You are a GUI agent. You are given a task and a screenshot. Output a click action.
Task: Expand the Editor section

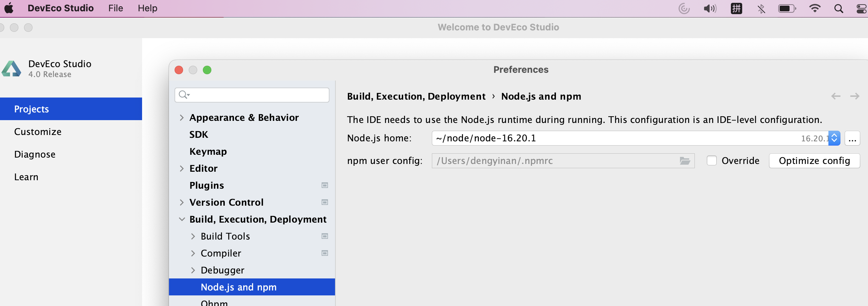coord(182,169)
